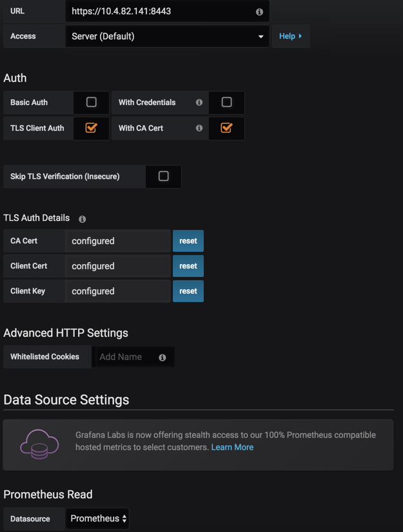Image resolution: width=403 pixels, height=532 pixels.
Task: Reset the Client Cert value
Action: point(188,266)
